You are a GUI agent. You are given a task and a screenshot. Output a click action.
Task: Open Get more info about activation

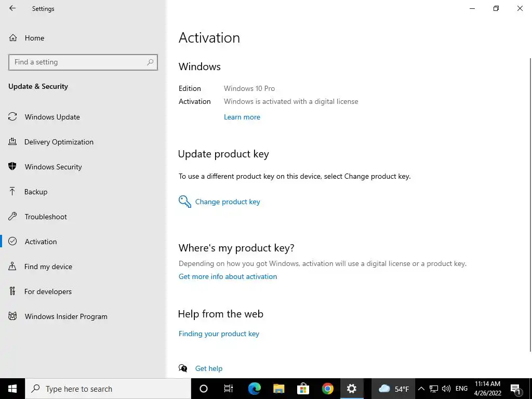(x=228, y=276)
